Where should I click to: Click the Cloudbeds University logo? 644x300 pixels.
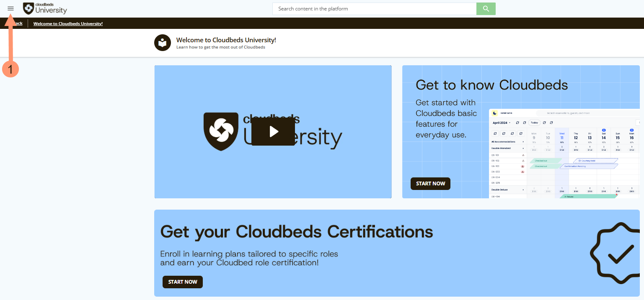click(45, 8)
